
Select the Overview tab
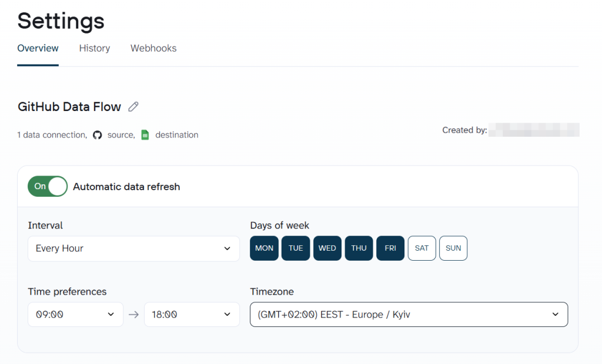38,48
